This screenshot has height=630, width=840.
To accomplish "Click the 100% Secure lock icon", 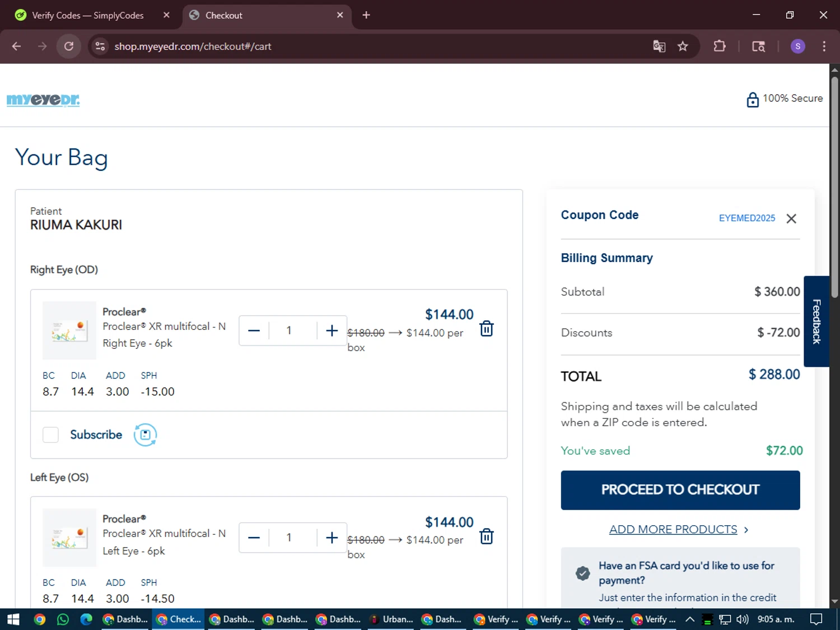I will point(753,100).
